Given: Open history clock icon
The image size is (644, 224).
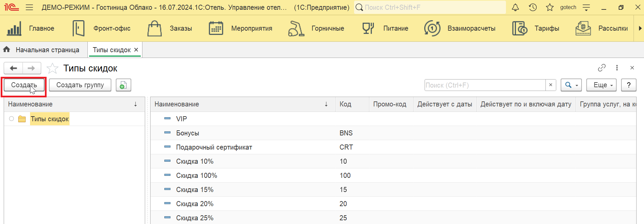Looking at the screenshot, I should pos(533,7).
